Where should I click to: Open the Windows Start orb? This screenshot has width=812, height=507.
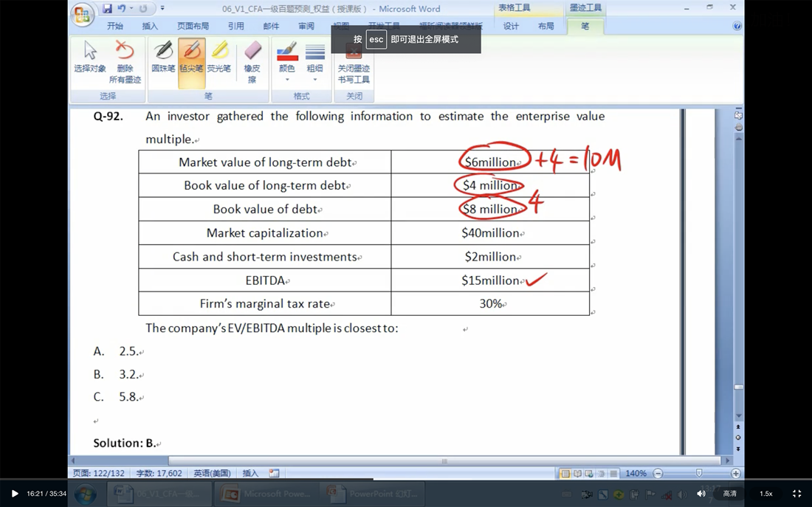coord(86,494)
